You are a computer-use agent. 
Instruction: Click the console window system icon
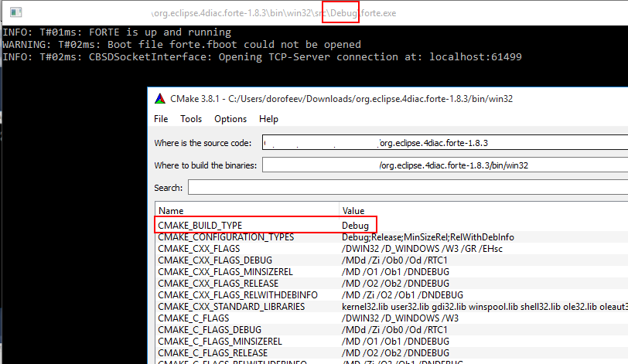tap(15, 12)
